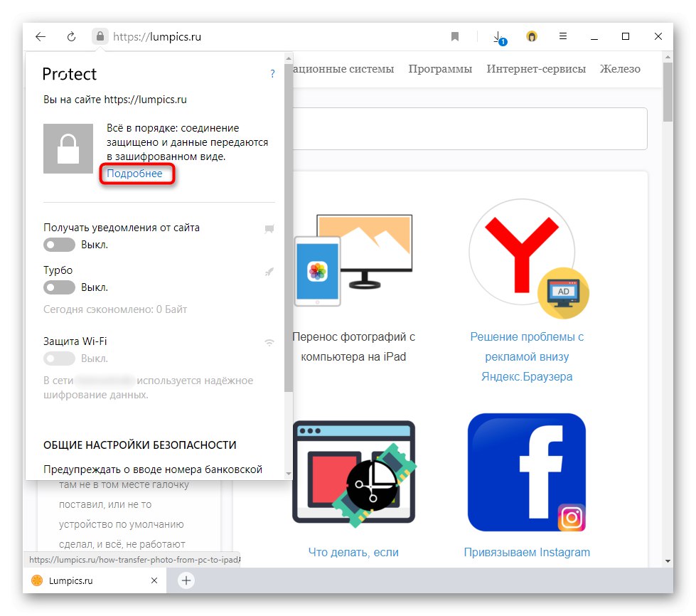Open Protect padlock icon in address bar
Screen dimensions: 696x616
100,36
